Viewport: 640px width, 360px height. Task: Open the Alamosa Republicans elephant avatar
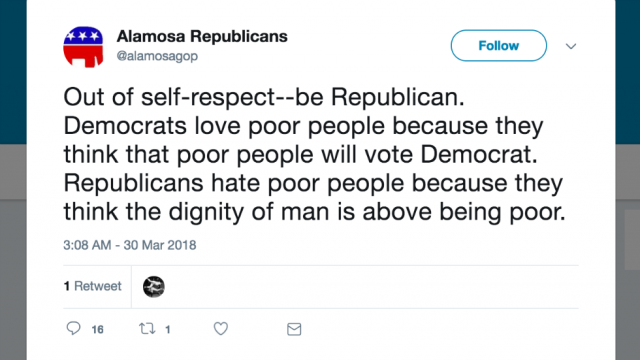pyautogui.click(x=83, y=47)
